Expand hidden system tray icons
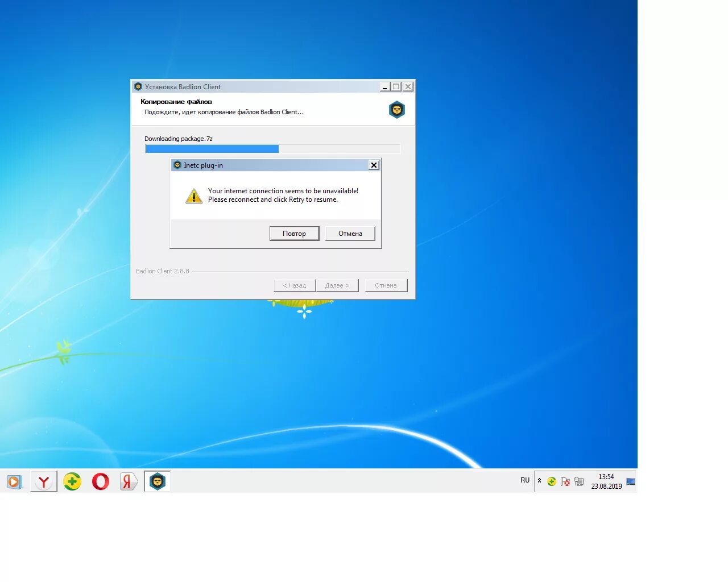The image size is (728, 582). click(540, 481)
